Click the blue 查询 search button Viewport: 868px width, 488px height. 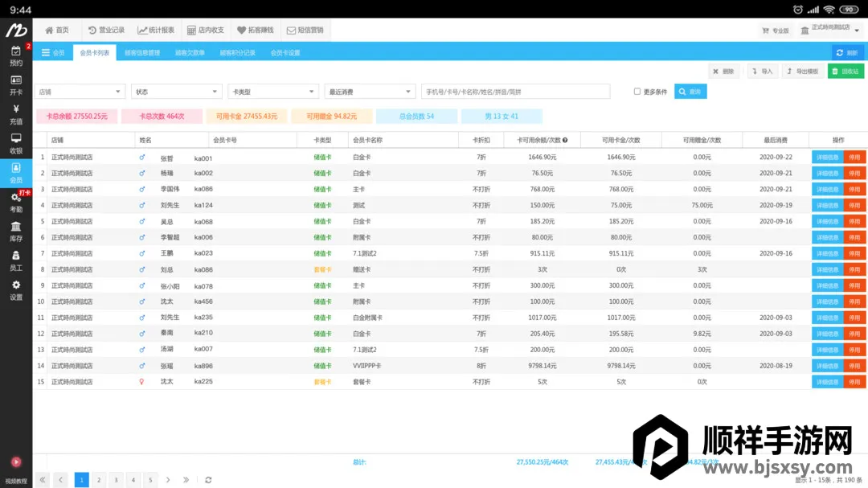[690, 92]
